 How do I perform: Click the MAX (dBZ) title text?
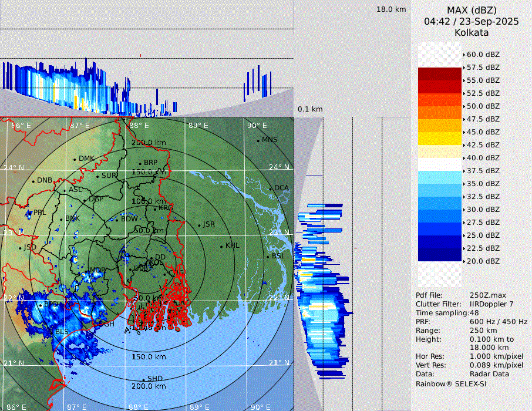tap(471, 10)
